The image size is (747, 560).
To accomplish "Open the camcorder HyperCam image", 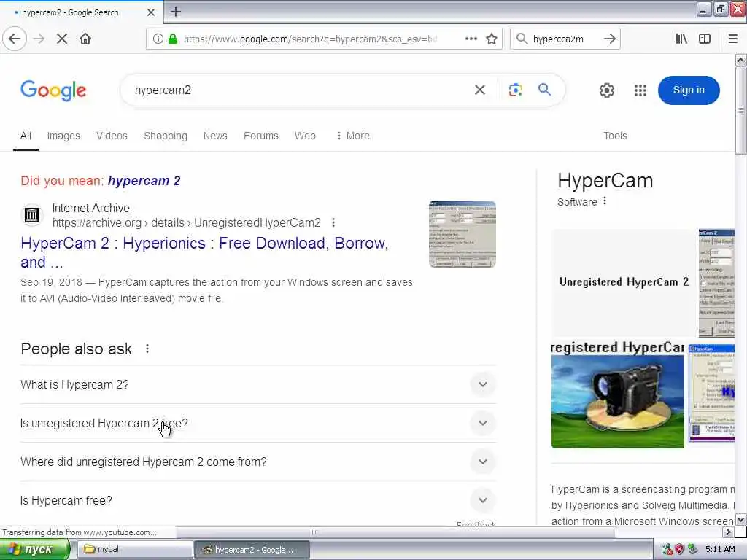I will [x=617, y=395].
